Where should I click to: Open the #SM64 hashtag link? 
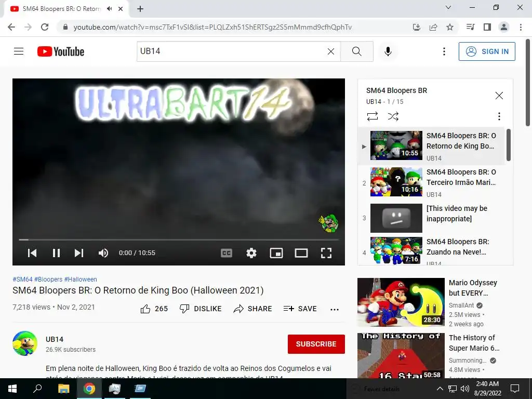(22, 279)
